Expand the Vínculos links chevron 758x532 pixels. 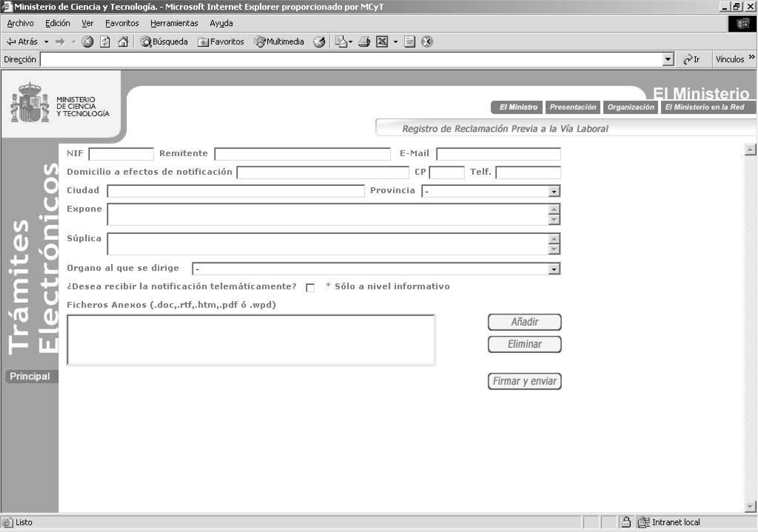pyautogui.click(x=752, y=57)
